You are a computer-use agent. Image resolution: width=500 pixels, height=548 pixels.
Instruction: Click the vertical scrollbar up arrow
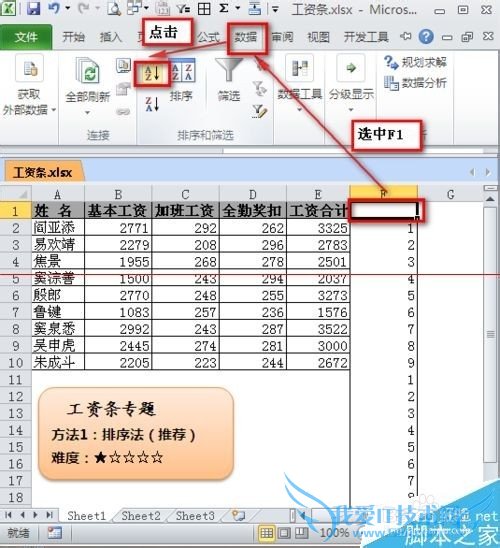490,199
